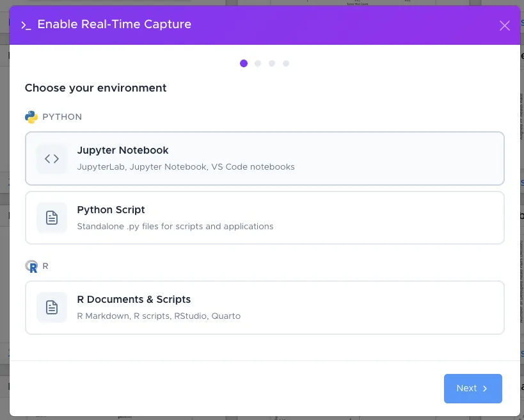Choose the Python Script environment option

[x=265, y=218]
